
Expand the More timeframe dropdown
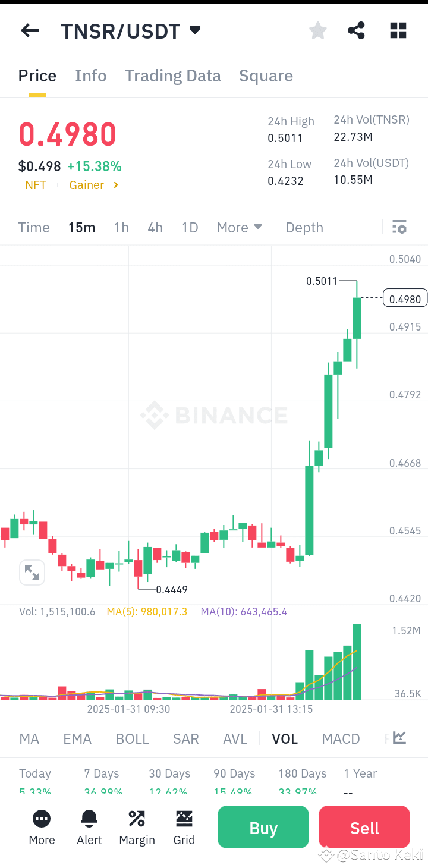(239, 227)
